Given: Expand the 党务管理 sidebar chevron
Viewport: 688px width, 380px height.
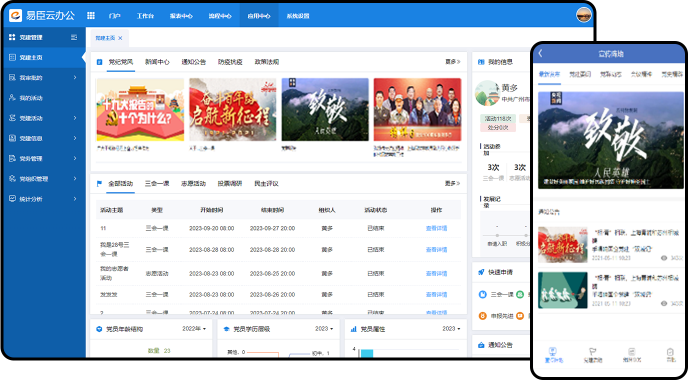Looking at the screenshot, I should (x=75, y=158).
